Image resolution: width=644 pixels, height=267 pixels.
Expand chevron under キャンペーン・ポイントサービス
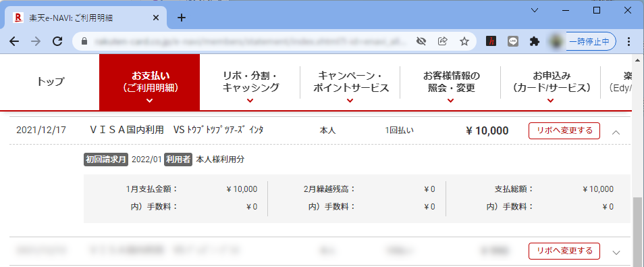tap(350, 101)
